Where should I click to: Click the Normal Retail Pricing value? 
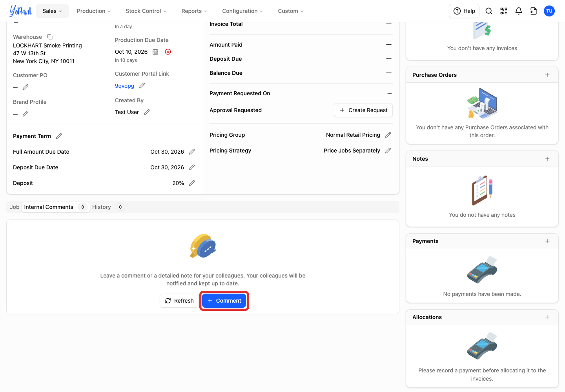[353, 135]
